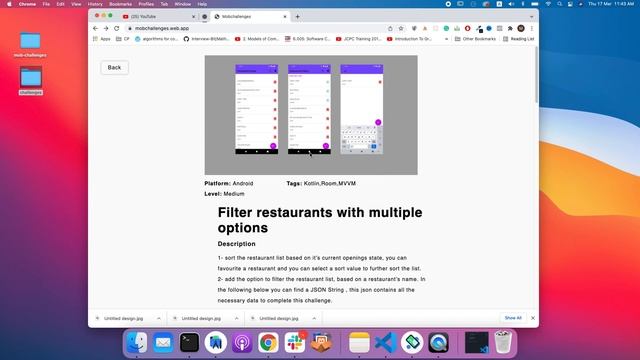640x360 pixels.
Task: Open Notes from the Dock
Action: (359, 342)
